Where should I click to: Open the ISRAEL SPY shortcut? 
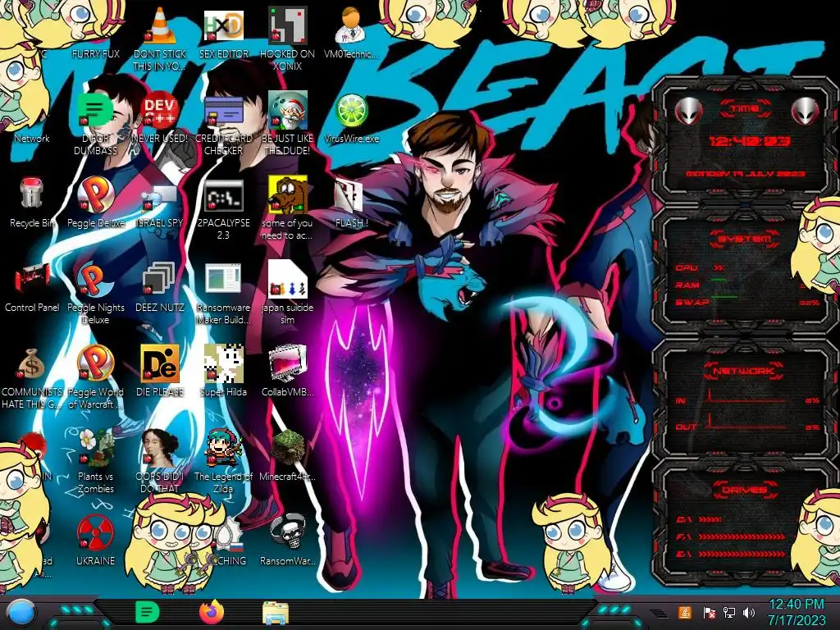pyautogui.click(x=160, y=197)
